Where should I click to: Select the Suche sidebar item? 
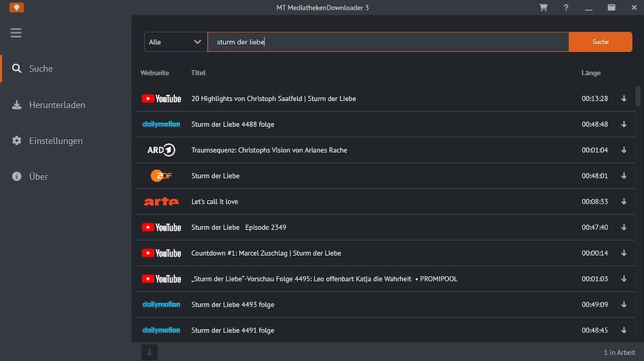pos(41,69)
